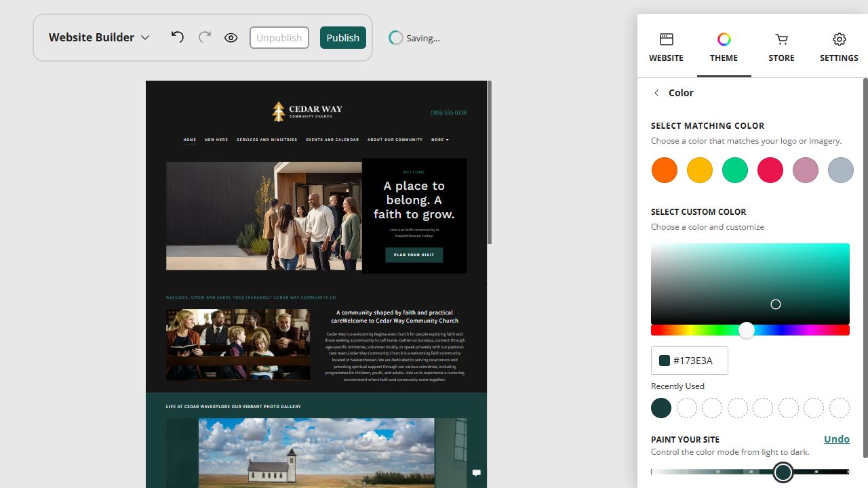Click NEW HERE in site navigation

(x=216, y=140)
